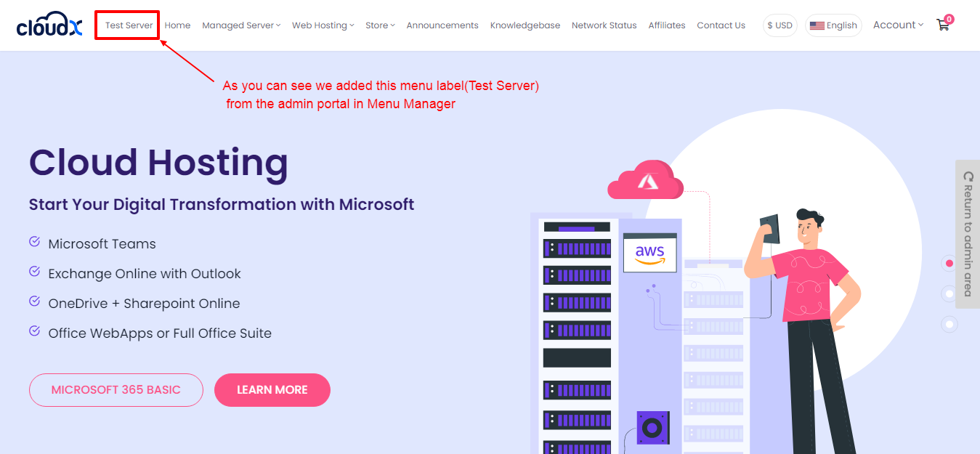Go to the Knowledgebase menu item

pyautogui.click(x=525, y=25)
